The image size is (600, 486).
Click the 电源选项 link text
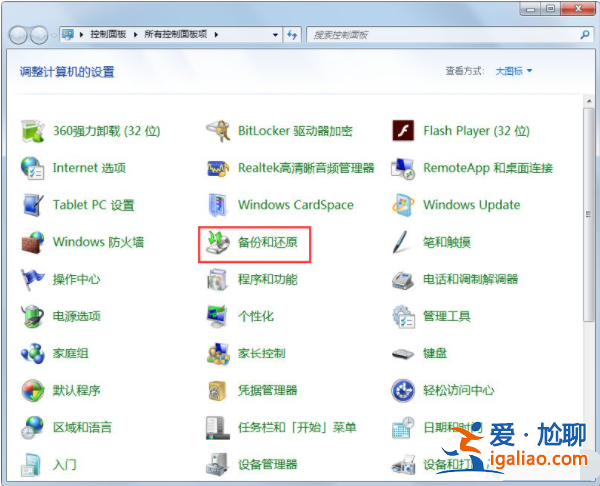(x=77, y=316)
